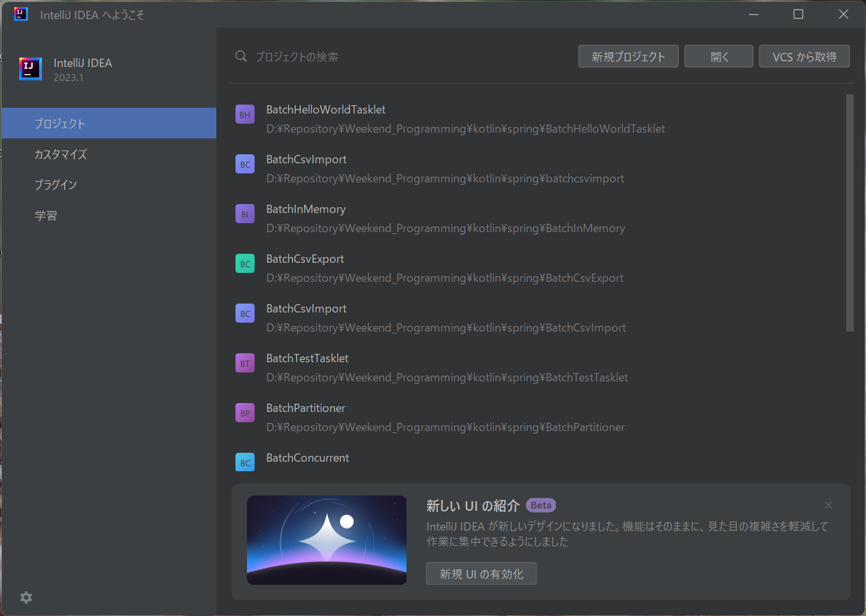Click the green BC icon of BatchCsvExport
This screenshot has width=866, height=616.
(245, 264)
